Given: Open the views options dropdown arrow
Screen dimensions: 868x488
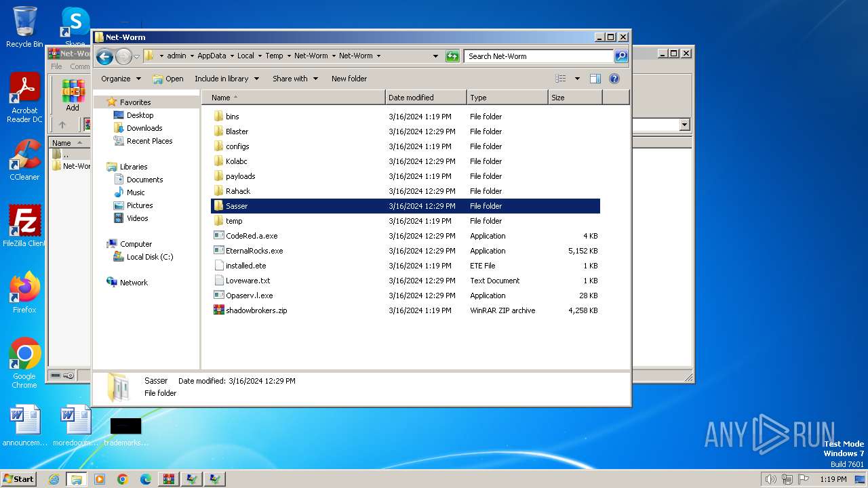Looking at the screenshot, I should tap(577, 79).
